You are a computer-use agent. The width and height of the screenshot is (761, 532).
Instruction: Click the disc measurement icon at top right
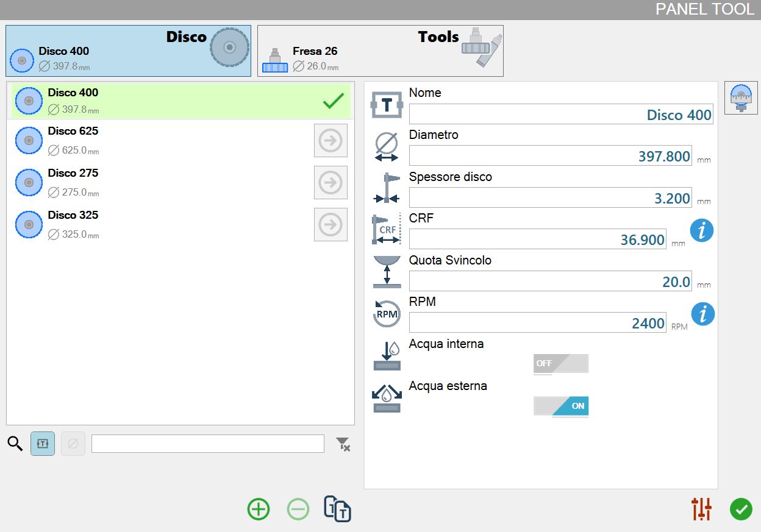(x=741, y=98)
